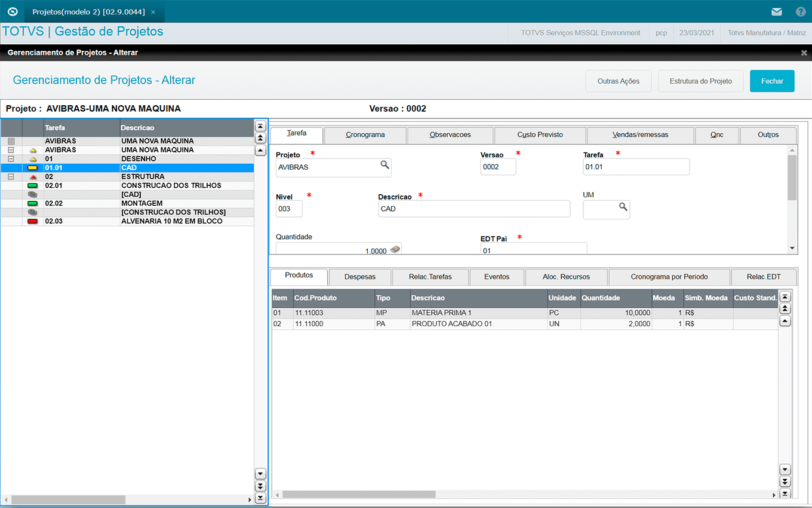Image resolution: width=812 pixels, height=508 pixels.
Task: Click the green status icon of task 02.01
Action: tap(33, 186)
